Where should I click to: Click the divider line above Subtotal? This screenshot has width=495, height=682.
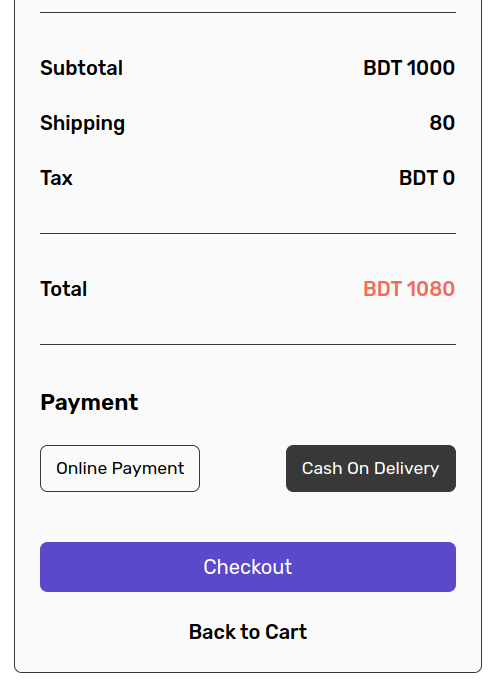[248, 13]
